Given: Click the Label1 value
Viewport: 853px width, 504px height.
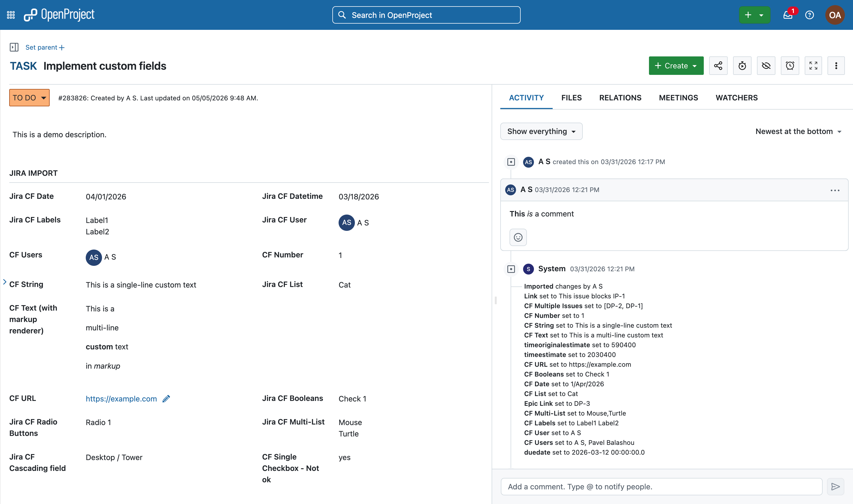Looking at the screenshot, I should coord(97,221).
